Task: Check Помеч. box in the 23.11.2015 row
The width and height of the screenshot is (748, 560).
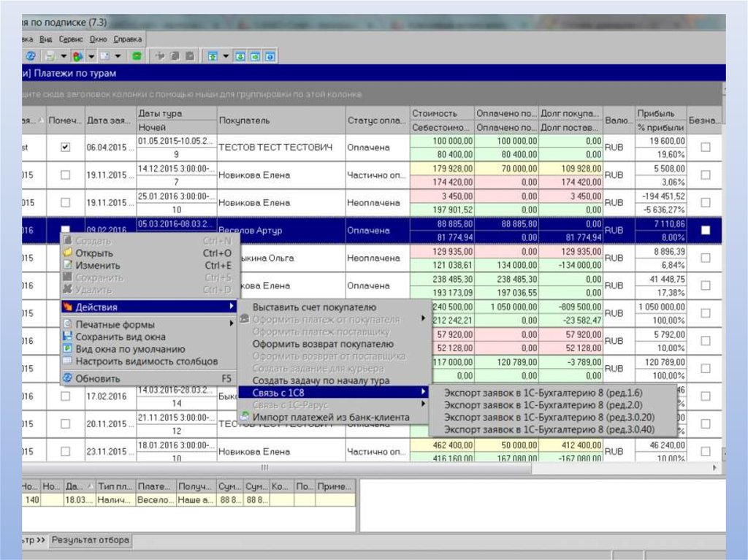Action: [65, 451]
